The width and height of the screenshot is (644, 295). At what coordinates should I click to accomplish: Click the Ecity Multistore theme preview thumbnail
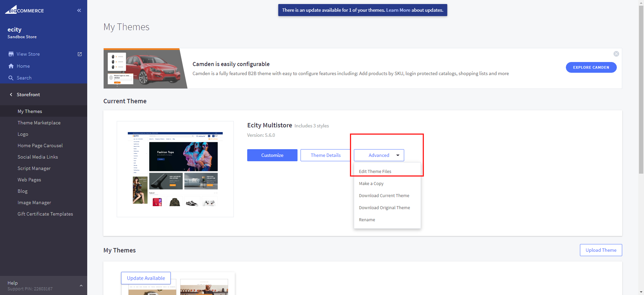(x=175, y=169)
